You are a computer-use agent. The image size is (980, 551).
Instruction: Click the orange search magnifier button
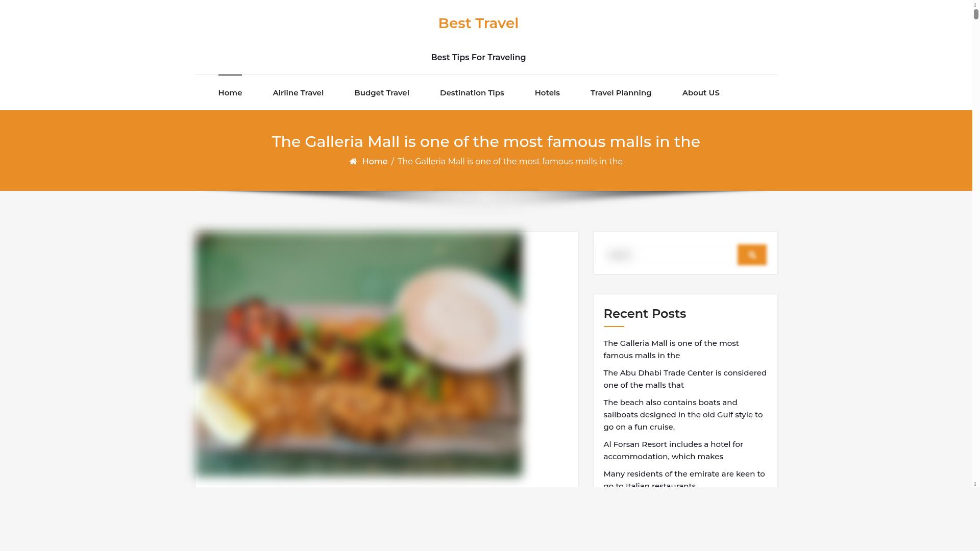point(752,255)
